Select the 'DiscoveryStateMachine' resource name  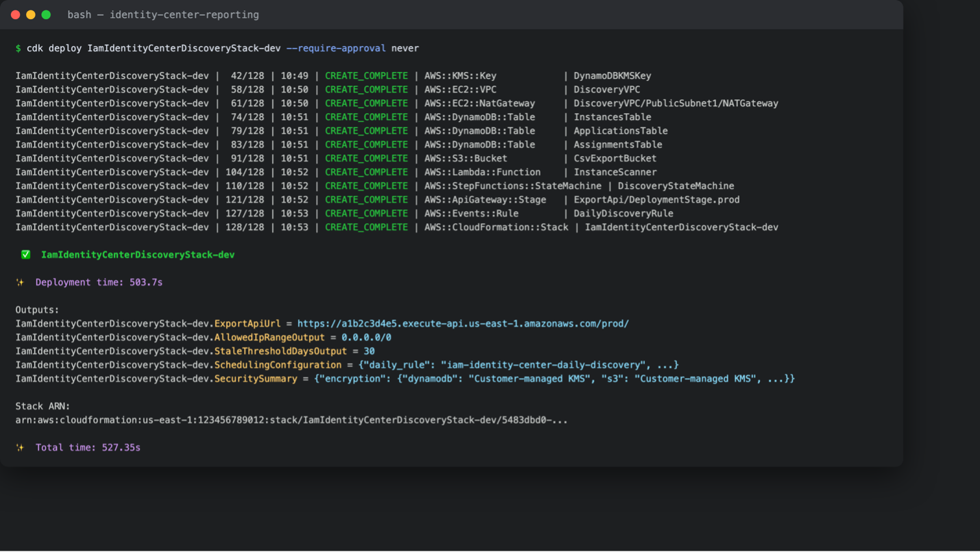(x=676, y=186)
